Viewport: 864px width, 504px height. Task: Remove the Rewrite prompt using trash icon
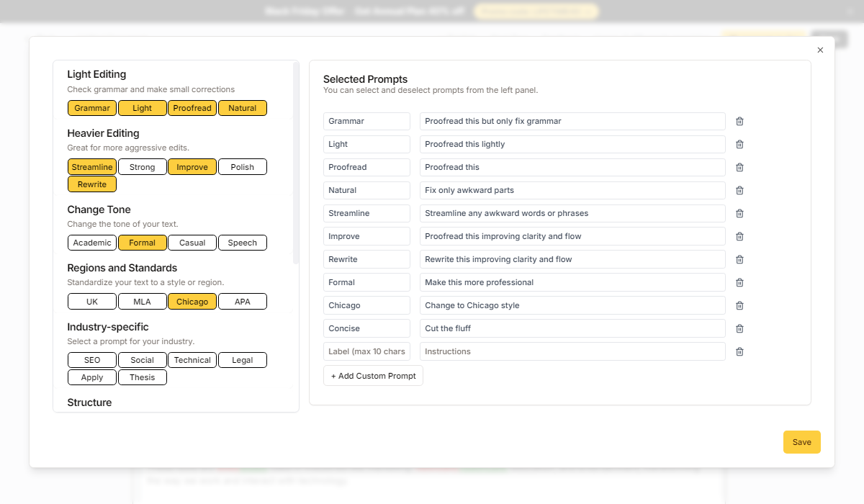click(x=739, y=259)
